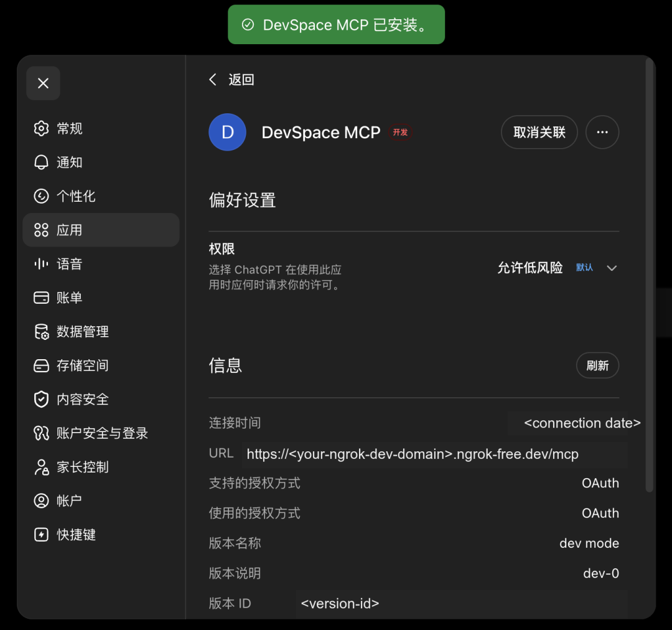This screenshot has height=630, width=672.
Task: Click the 个性化 personalization icon
Action: tap(41, 196)
